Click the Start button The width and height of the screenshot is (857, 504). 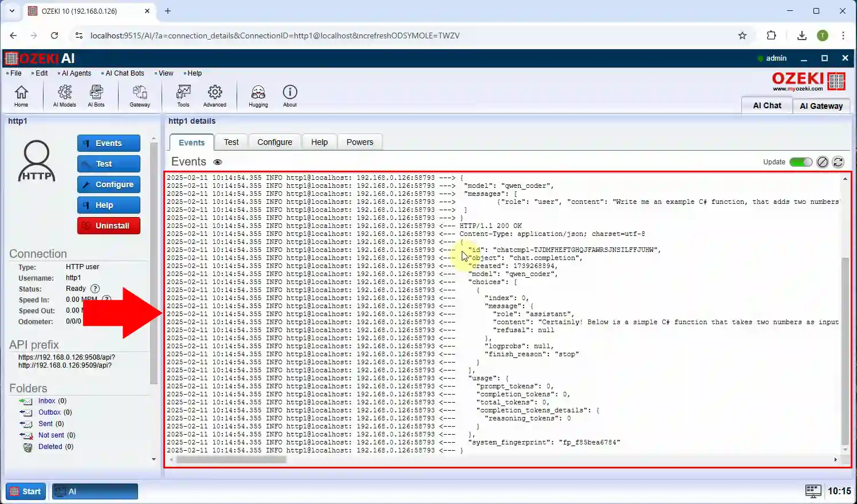pyautogui.click(x=26, y=491)
